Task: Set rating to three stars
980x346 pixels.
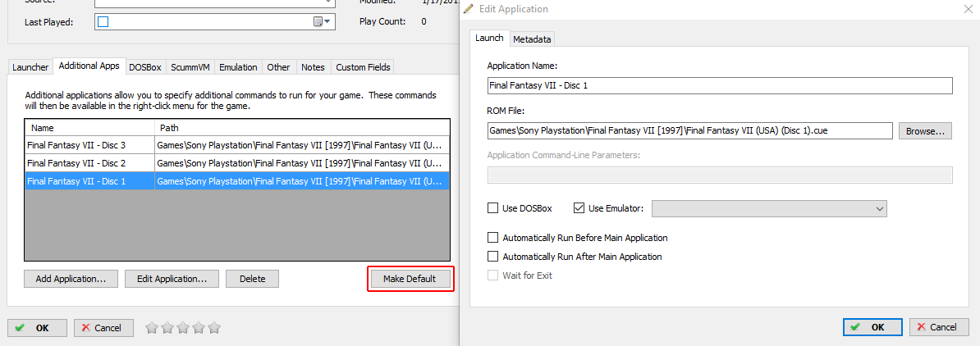Action: 183,327
